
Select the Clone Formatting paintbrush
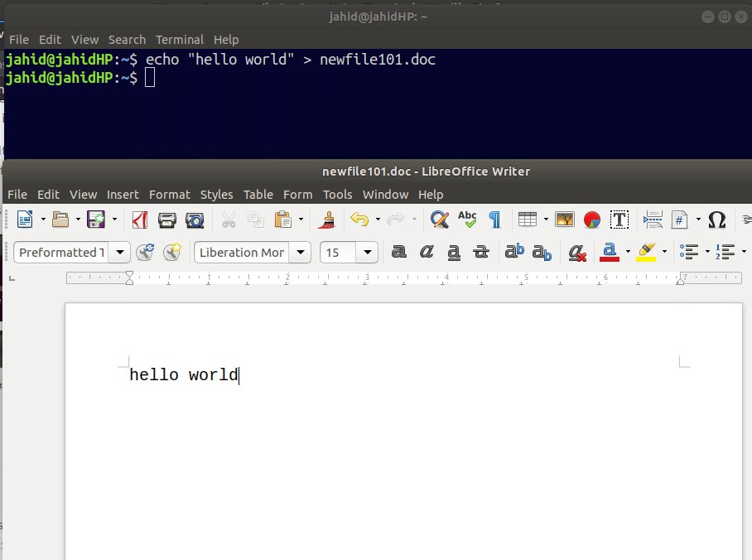(329, 220)
